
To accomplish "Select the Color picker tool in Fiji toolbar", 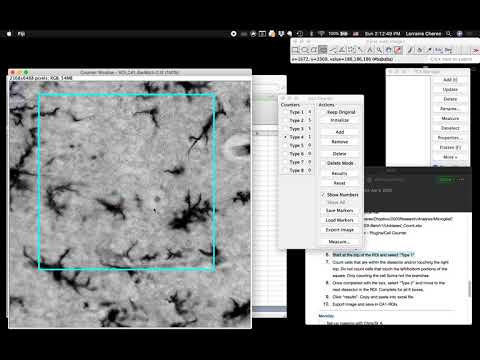I will [398, 50].
